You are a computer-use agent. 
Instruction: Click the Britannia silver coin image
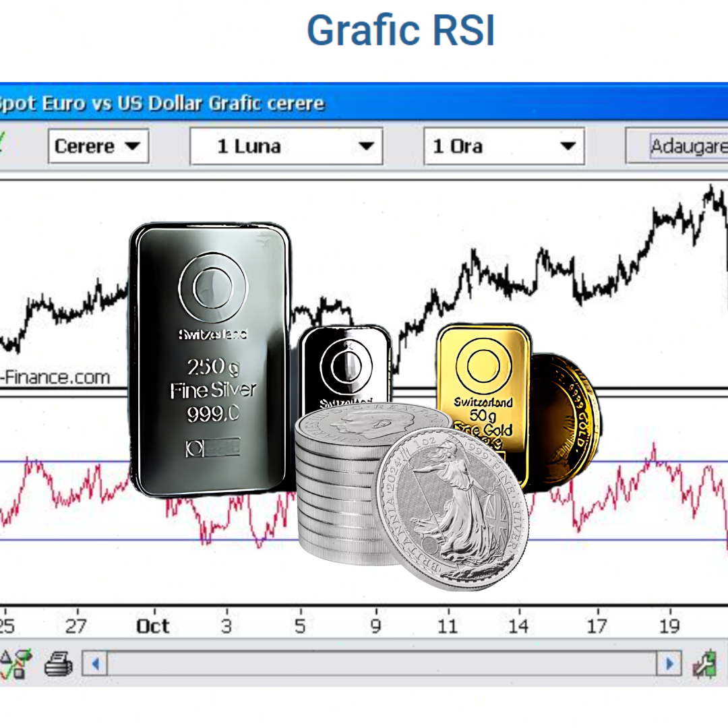point(450,510)
